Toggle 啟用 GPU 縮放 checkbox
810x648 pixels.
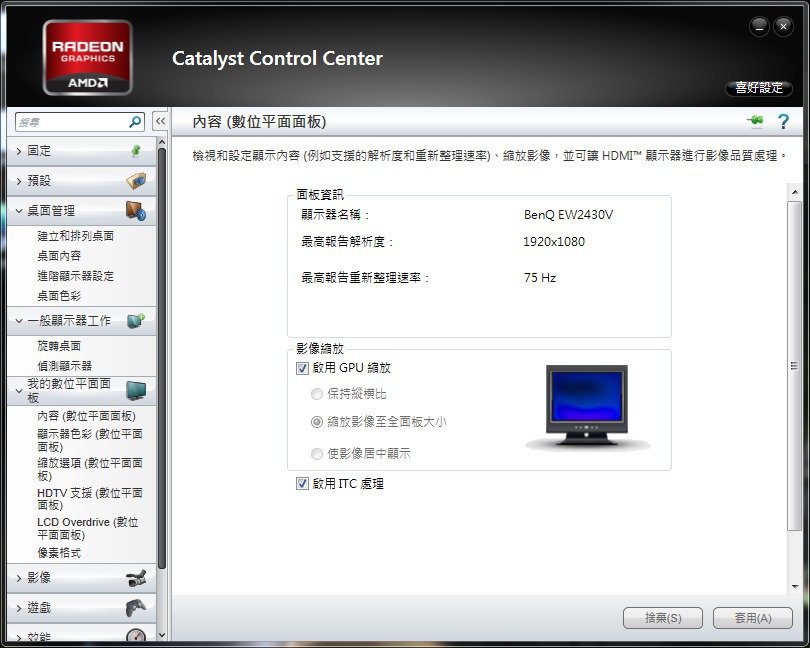[x=302, y=368]
